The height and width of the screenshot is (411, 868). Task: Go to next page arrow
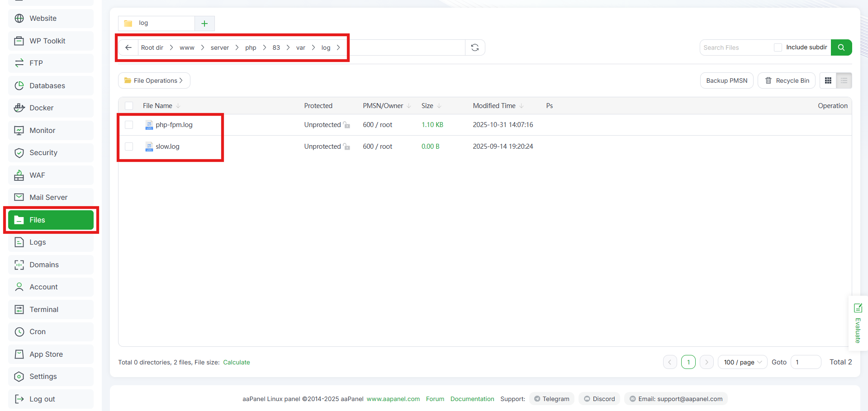tap(707, 362)
